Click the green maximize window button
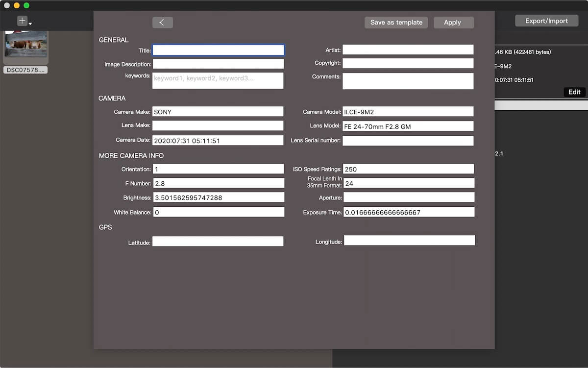588x368 pixels. [x=26, y=5]
